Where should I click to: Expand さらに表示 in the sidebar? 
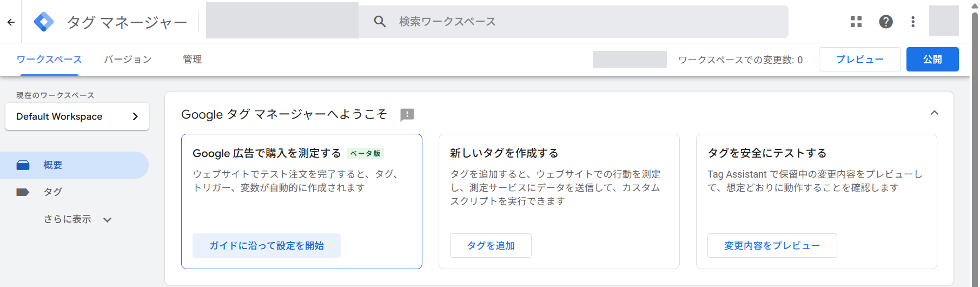coord(78,219)
